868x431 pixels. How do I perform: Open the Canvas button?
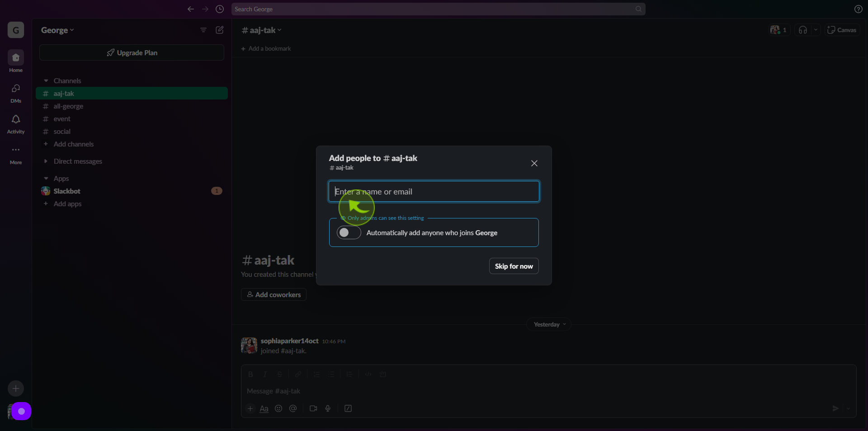tap(842, 30)
